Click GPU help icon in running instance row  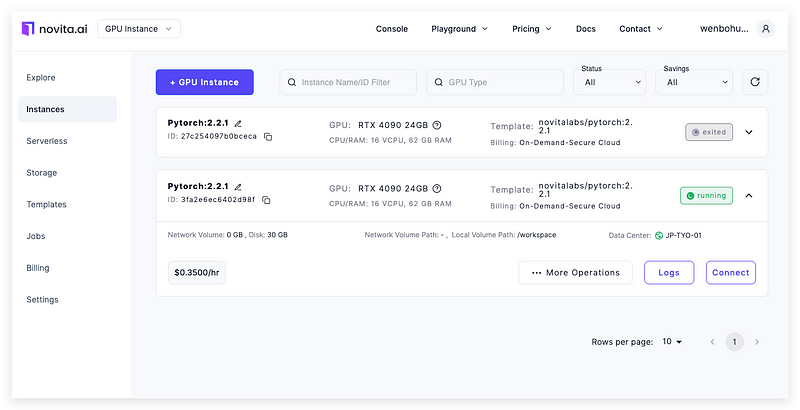pos(437,188)
